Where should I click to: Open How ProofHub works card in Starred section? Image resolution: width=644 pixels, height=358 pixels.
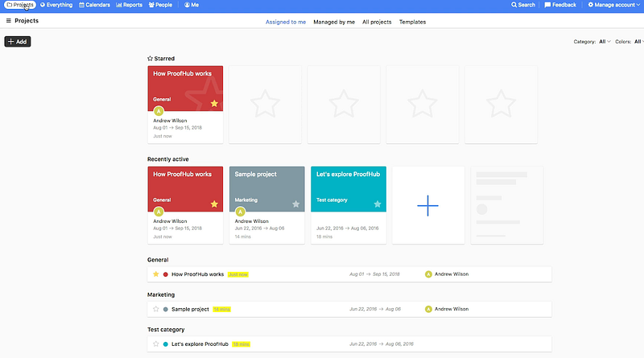tap(185, 105)
